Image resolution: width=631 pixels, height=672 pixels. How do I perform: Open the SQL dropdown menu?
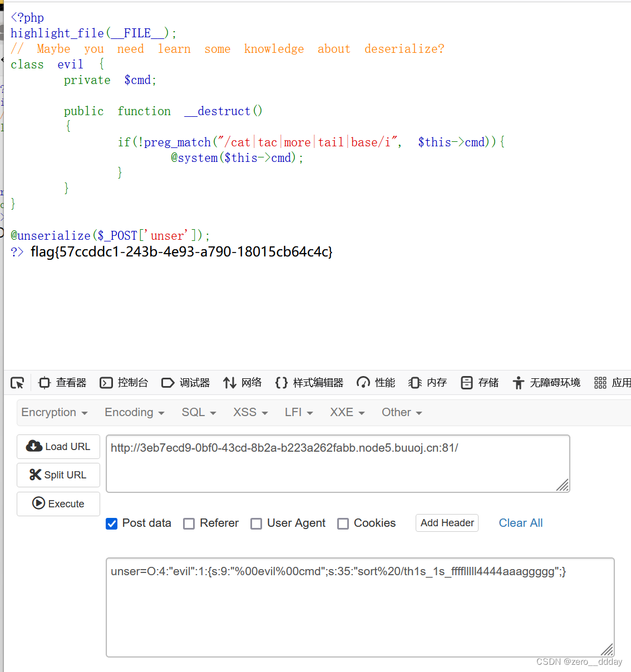[199, 412]
